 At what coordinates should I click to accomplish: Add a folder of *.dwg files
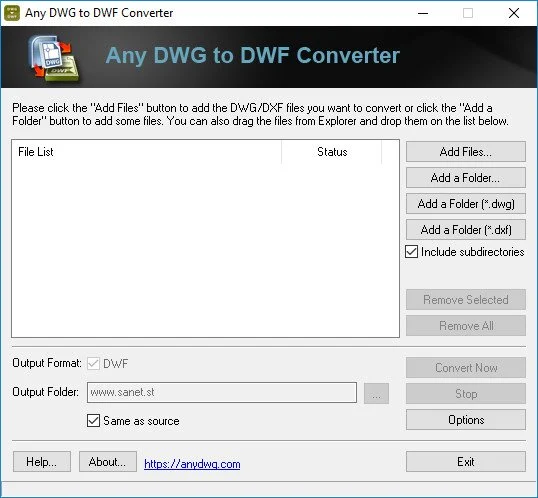pos(466,204)
